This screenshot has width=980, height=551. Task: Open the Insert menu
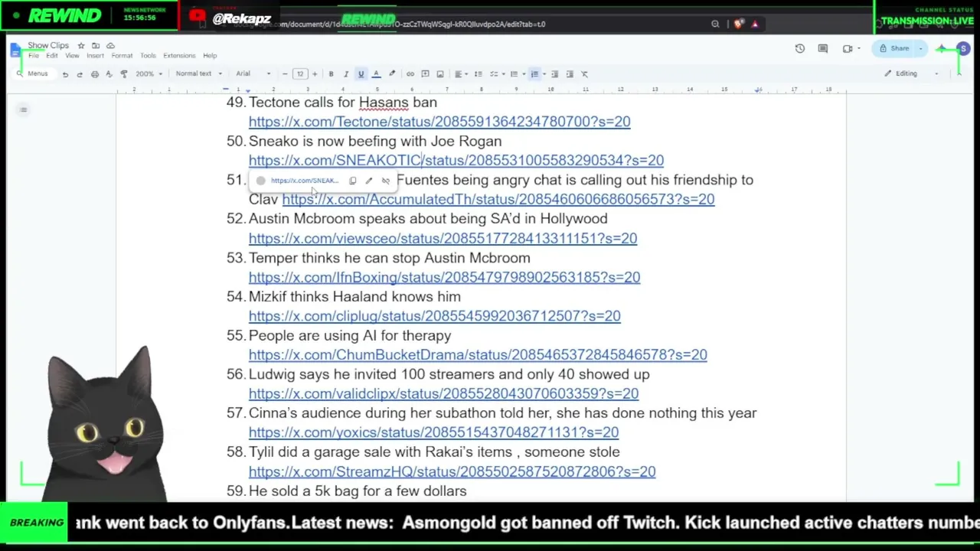(95, 56)
